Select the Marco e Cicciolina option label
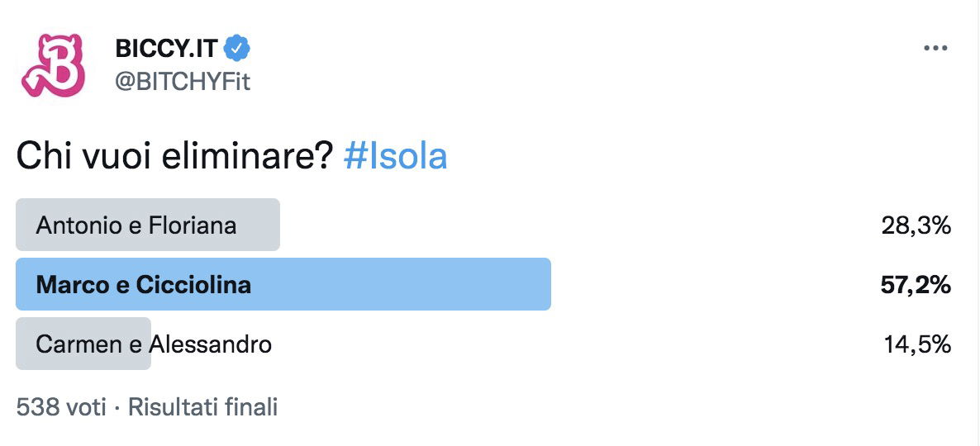The height and width of the screenshot is (446, 980). point(144,285)
